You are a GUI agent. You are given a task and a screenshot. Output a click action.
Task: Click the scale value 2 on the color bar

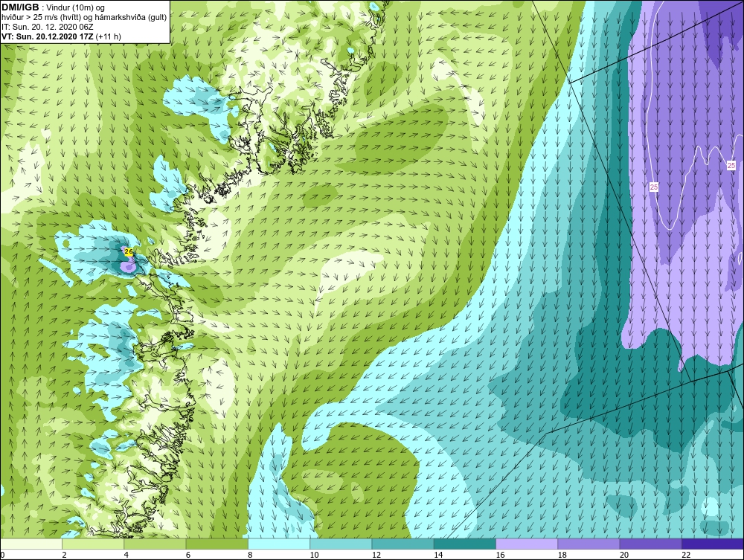[x=64, y=556]
